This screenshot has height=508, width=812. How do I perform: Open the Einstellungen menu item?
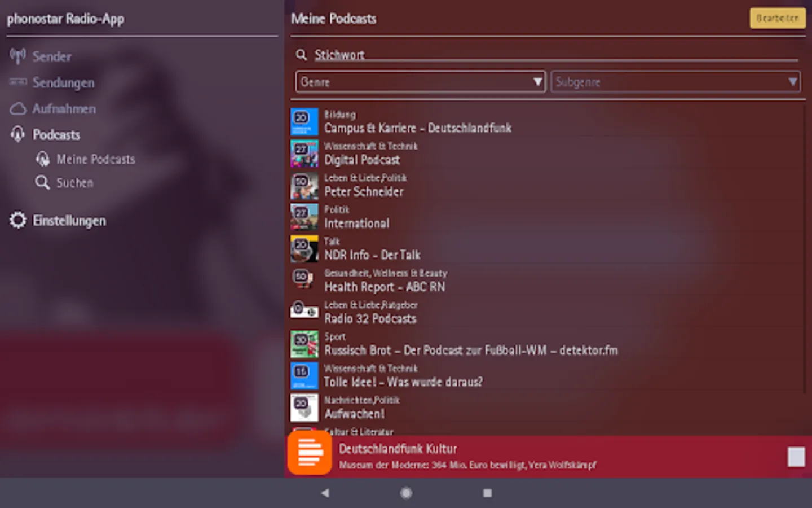click(x=69, y=221)
